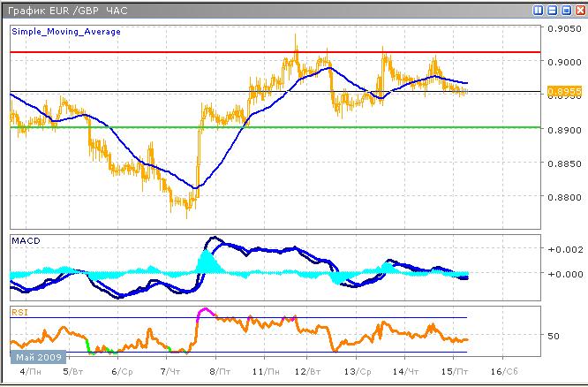Maximize the EUR/GBP chart window
Image resolution: width=588 pixels, height=387 pixels.
(x=567, y=11)
